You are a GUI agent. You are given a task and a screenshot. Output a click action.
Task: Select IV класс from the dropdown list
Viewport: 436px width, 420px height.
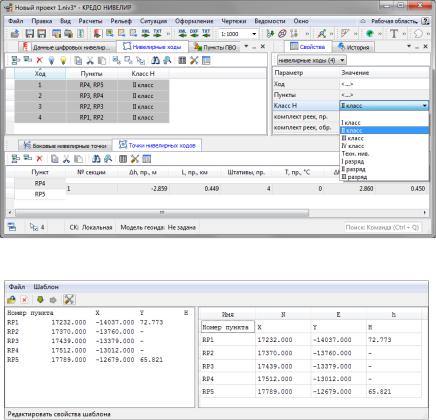pyautogui.click(x=384, y=146)
